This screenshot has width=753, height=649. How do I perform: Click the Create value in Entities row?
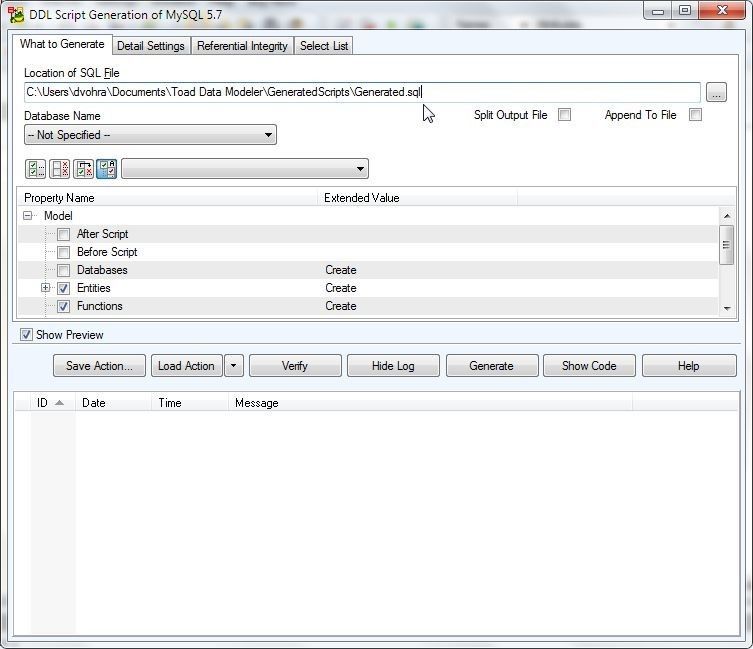tap(340, 288)
